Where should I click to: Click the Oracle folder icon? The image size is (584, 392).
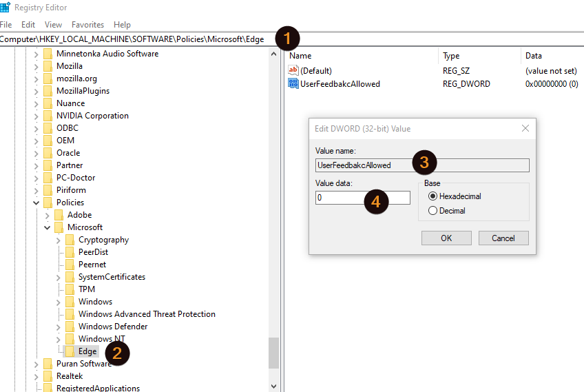48,153
